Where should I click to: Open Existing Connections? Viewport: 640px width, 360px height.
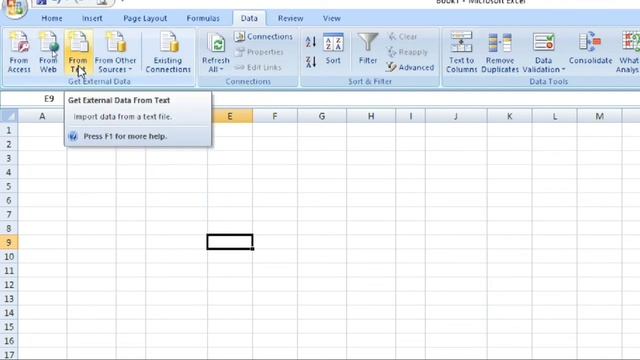point(168,52)
